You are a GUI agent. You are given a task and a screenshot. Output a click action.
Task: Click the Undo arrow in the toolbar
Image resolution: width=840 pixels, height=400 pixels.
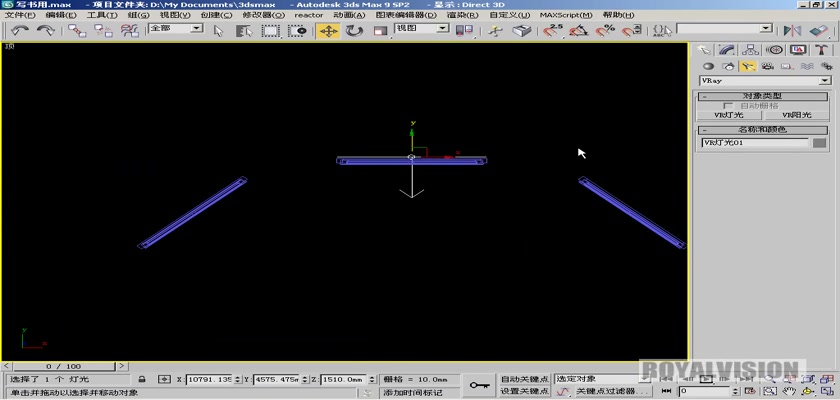click(19, 31)
